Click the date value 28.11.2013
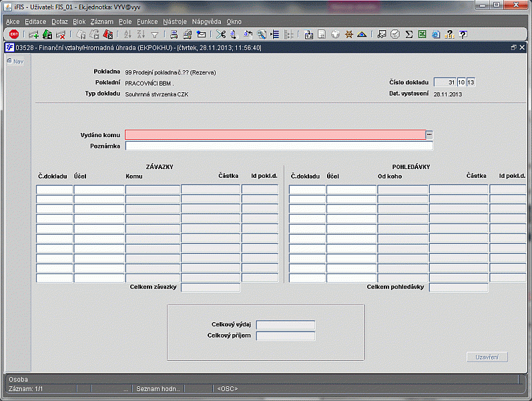 click(447, 94)
